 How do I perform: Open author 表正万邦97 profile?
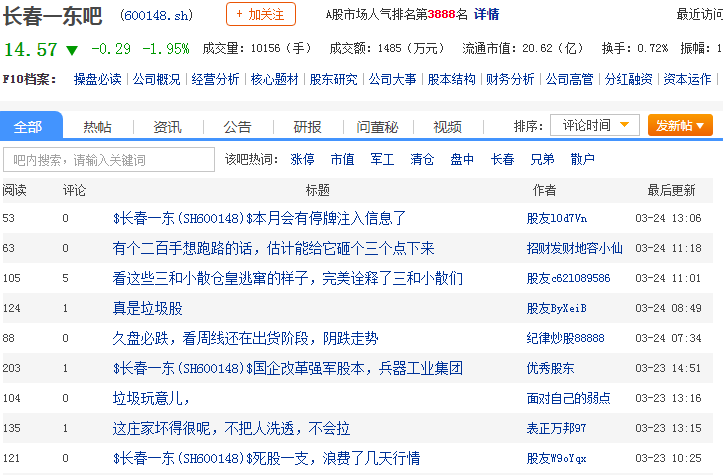tap(556, 428)
